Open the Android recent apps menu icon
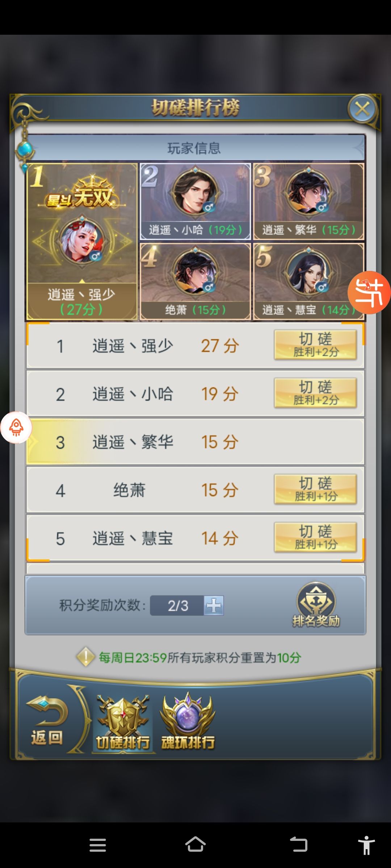The width and height of the screenshot is (391, 868). point(98,845)
